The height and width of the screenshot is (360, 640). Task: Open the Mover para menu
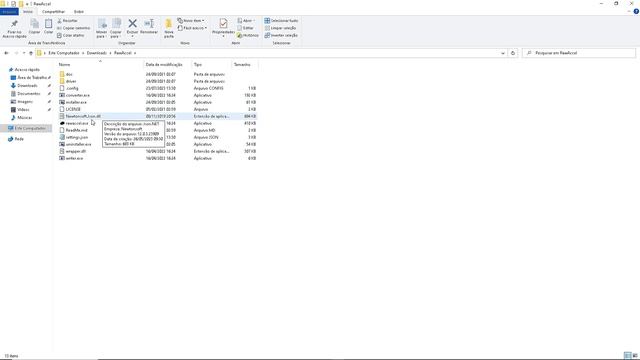101,29
